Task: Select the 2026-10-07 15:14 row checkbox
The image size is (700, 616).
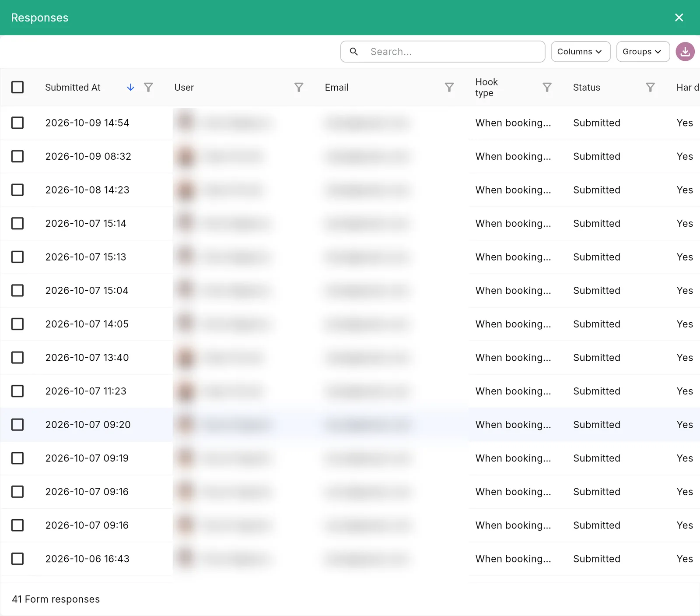Action: pyautogui.click(x=17, y=223)
